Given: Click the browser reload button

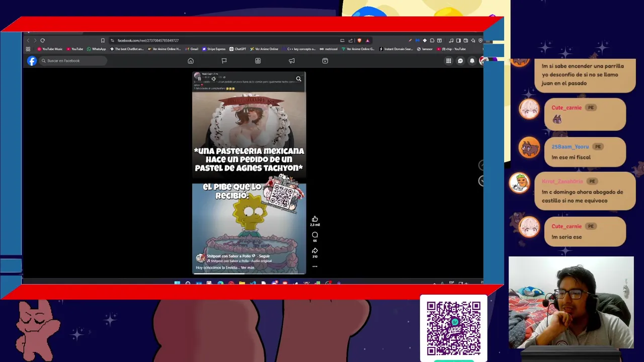Looking at the screenshot, I should point(43,40).
